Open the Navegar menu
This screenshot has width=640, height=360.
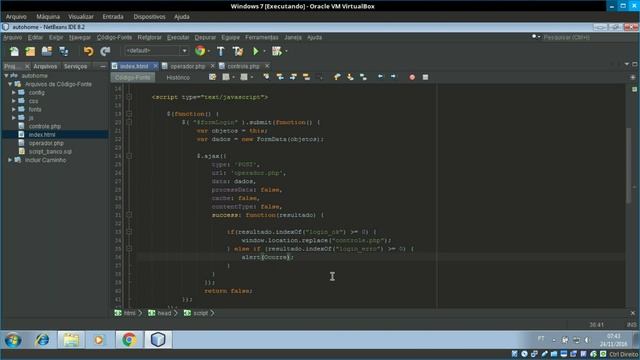80,37
